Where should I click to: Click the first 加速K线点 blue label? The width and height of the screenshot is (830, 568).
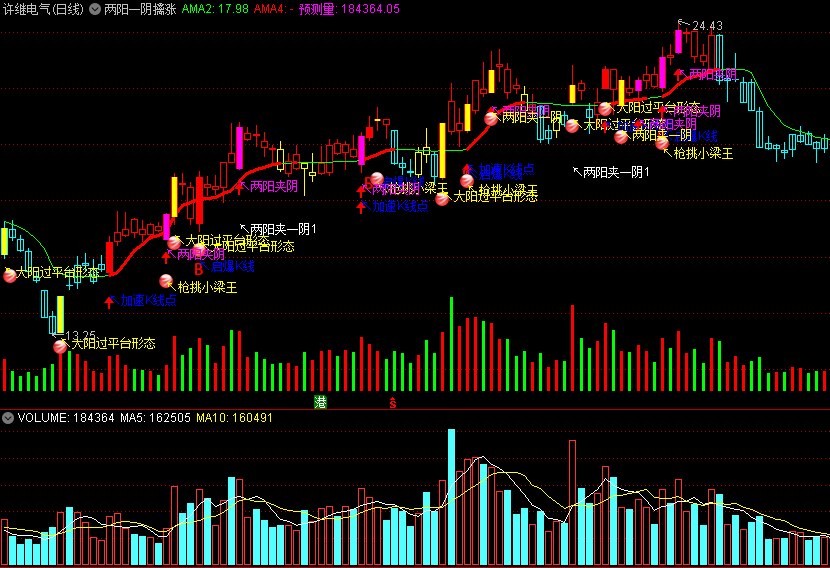click(148, 301)
